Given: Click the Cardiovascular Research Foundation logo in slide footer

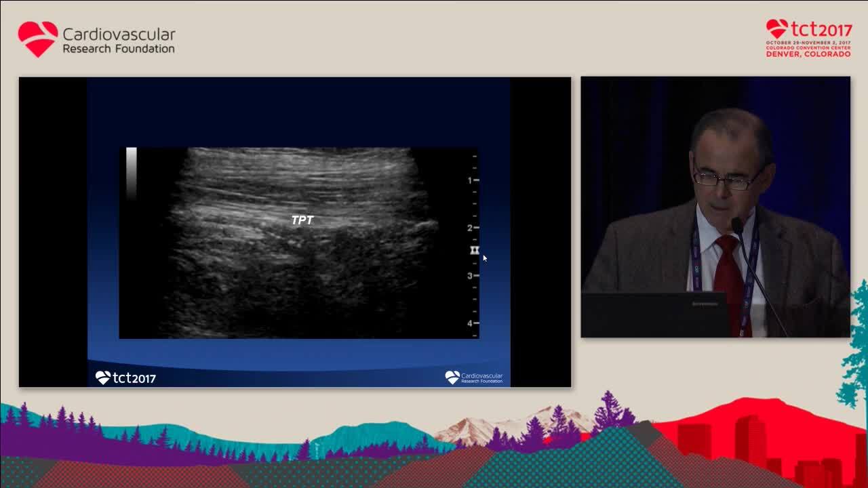Looking at the screenshot, I should pos(474,378).
